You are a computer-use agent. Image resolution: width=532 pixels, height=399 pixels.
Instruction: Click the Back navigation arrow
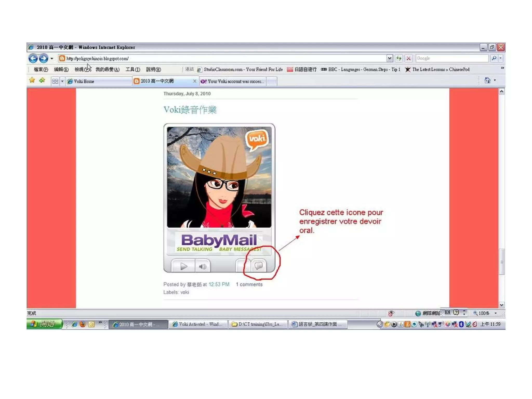(33, 58)
